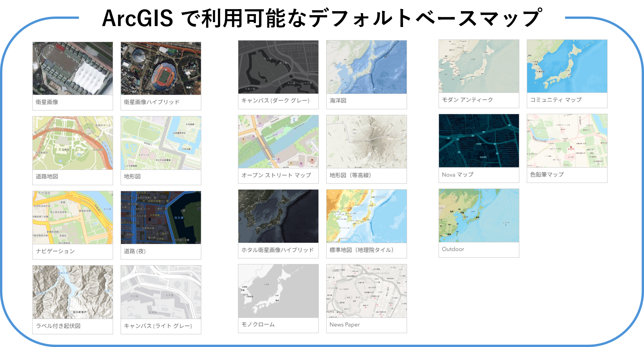Click the コミュニティ マップ thumbnail
Image resolution: width=644 pixels, height=347 pixels.
click(x=567, y=66)
